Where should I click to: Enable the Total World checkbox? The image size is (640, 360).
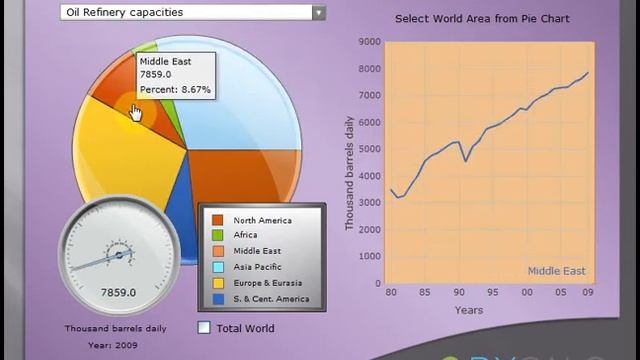pyautogui.click(x=204, y=327)
